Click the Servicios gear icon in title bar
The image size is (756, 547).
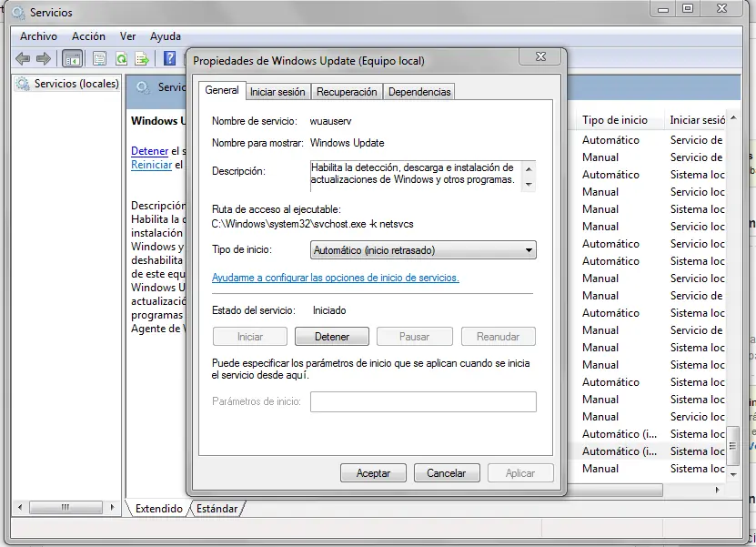click(x=18, y=12)
